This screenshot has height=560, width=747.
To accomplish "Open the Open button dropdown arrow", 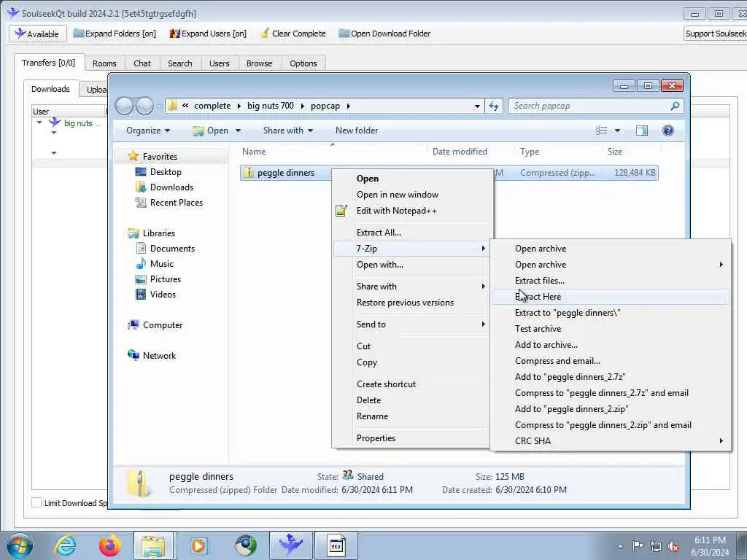I will pyautogui.click(x=238, y=131).
